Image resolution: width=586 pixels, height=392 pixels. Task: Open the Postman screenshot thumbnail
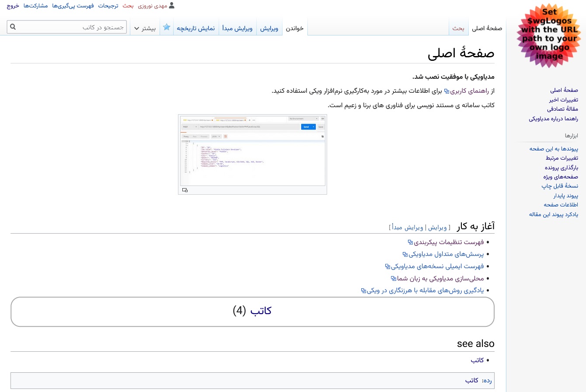252,150
